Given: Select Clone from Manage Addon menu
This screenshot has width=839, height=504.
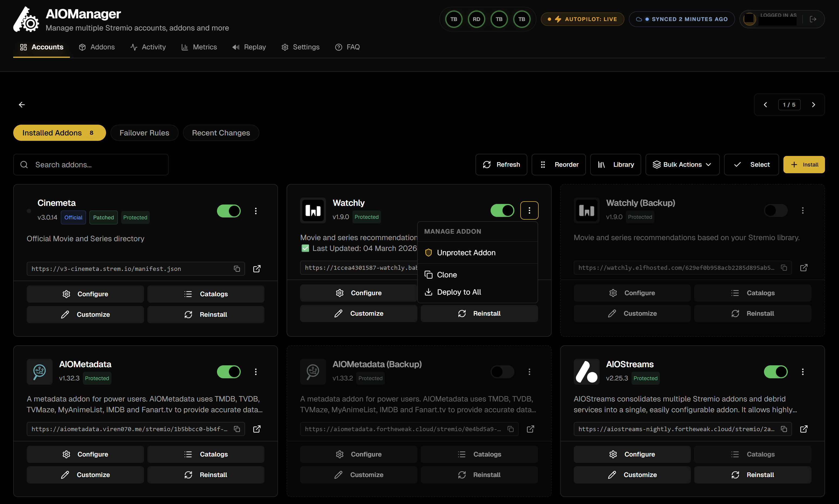Looking at the screenshot, I should 477,275.
